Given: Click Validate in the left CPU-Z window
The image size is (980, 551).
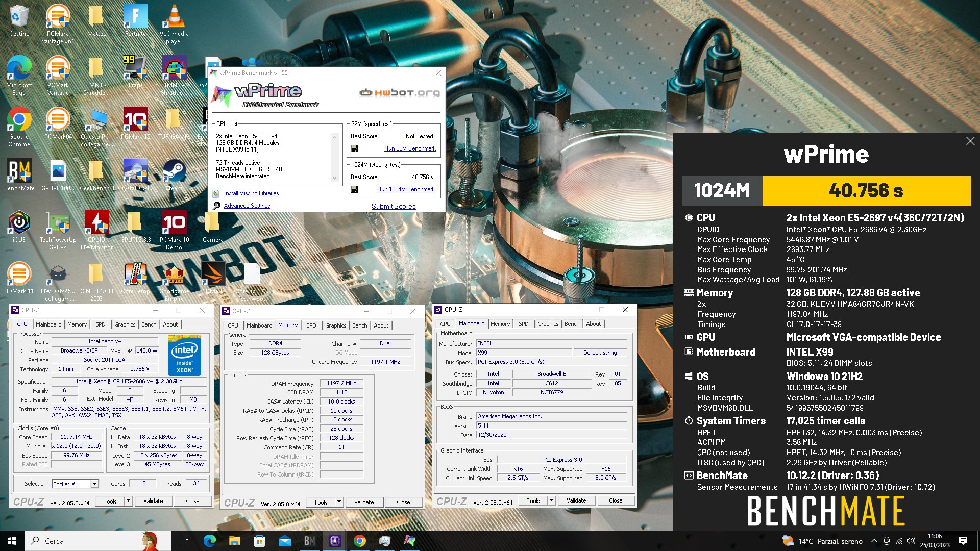Looking at the screenshot, I should coord(153,501).
